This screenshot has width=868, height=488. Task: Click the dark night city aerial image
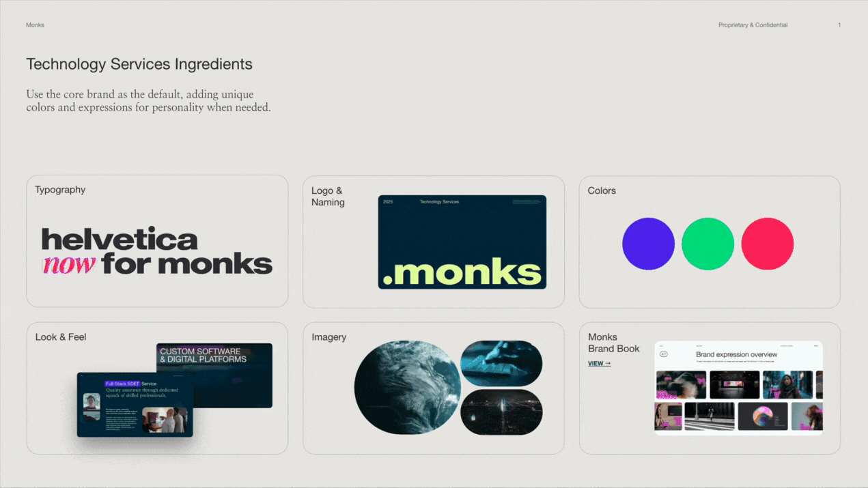pos(501,412)
